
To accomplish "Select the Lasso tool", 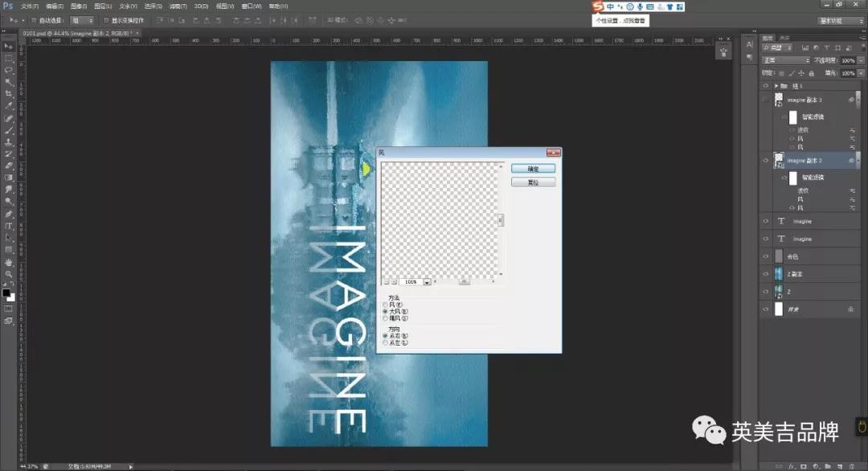I will 8,70.
